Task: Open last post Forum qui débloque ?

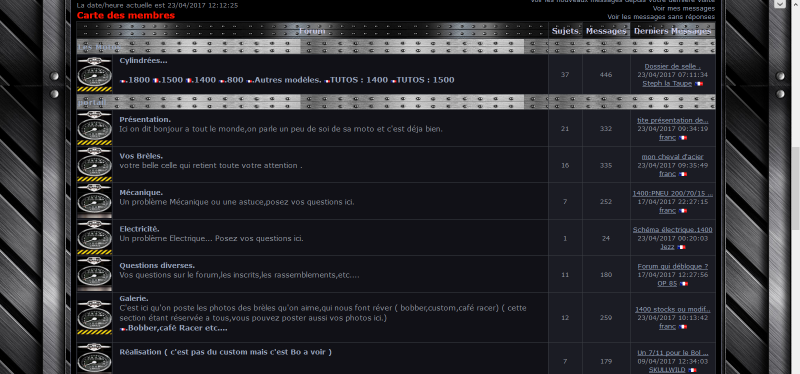Action: point(672,266)
